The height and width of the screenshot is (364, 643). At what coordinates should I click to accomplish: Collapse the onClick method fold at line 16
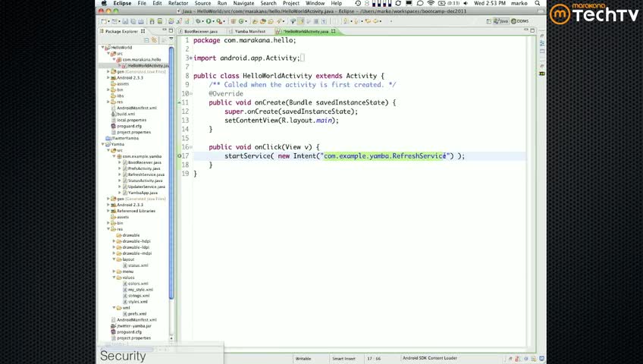[x=190, y=147]
